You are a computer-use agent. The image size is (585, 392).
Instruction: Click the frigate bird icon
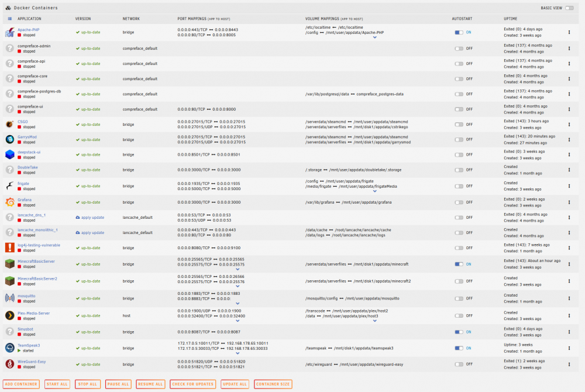10,185
